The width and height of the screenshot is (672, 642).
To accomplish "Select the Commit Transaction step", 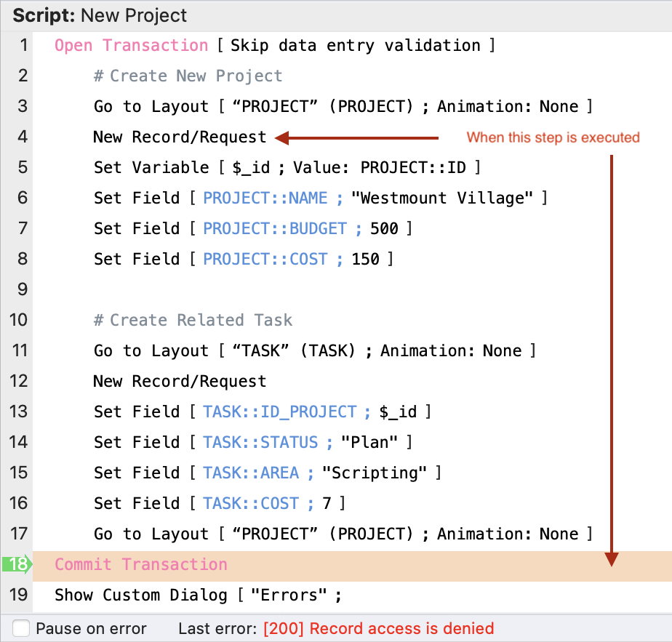I will coord(141,565).
